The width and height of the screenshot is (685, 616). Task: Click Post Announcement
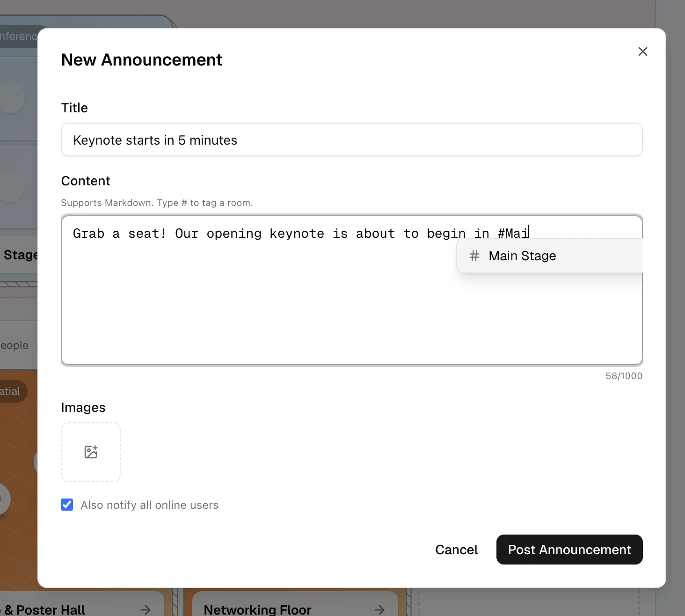(569, 550)
